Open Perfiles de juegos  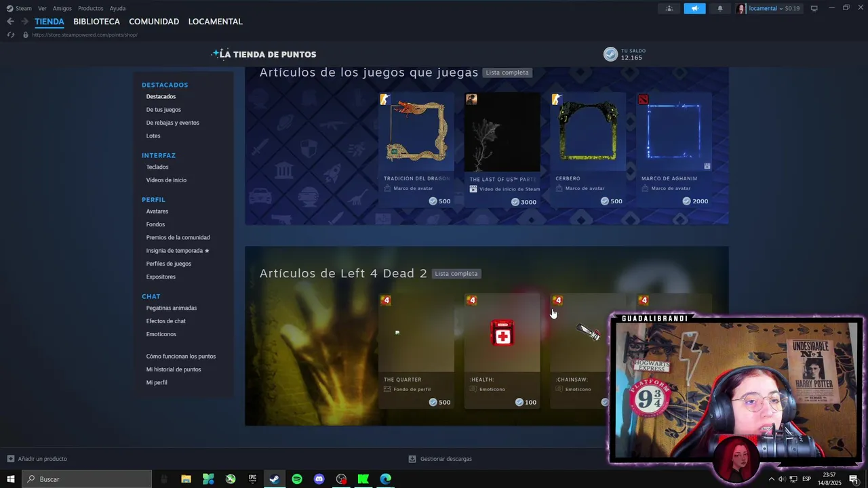(168, 264)
